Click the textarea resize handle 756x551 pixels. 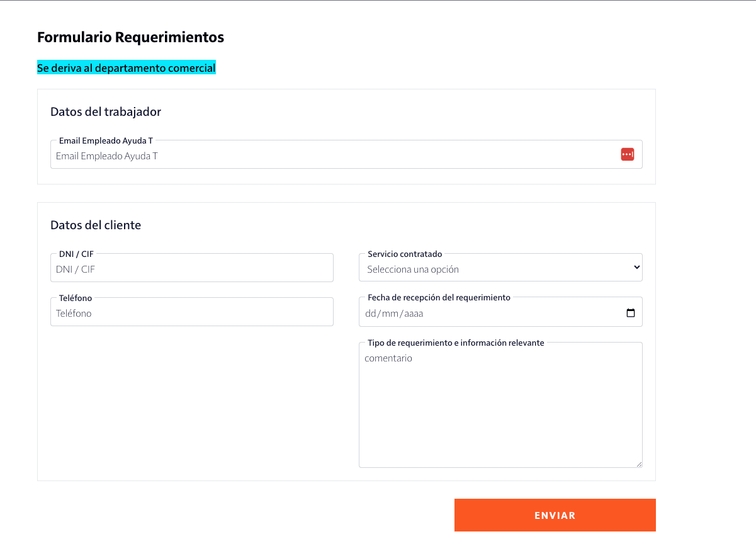pyautogui.click(x=639, y=464)
